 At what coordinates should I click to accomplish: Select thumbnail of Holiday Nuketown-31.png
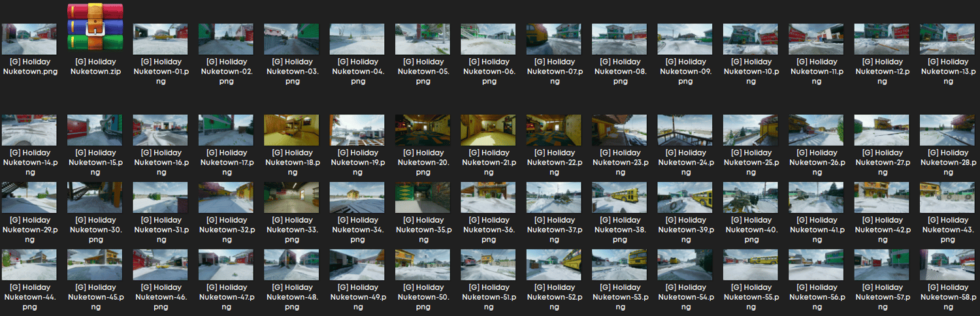coord(160,197)
